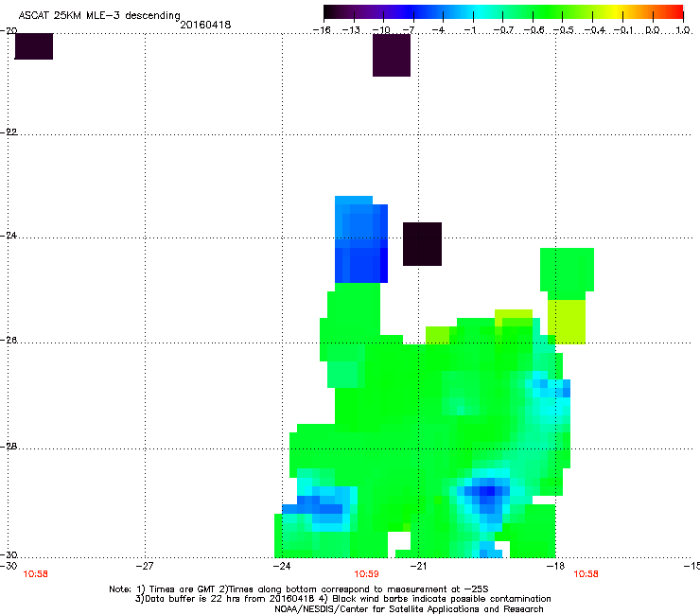Click the 1.0 color scale label
The height and width of the screenshot is (615, 700).
tap(683, 30)
